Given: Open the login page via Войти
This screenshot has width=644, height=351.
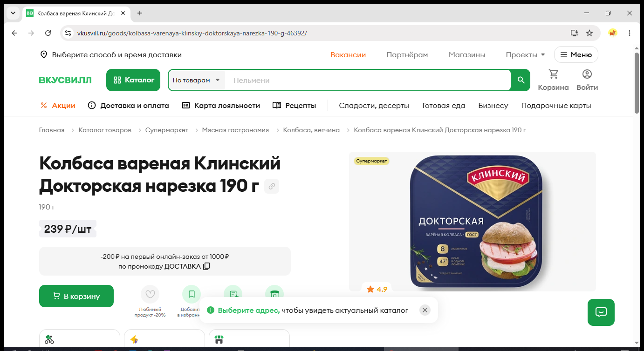Looking at the screenshot, I should pos(587,80).
